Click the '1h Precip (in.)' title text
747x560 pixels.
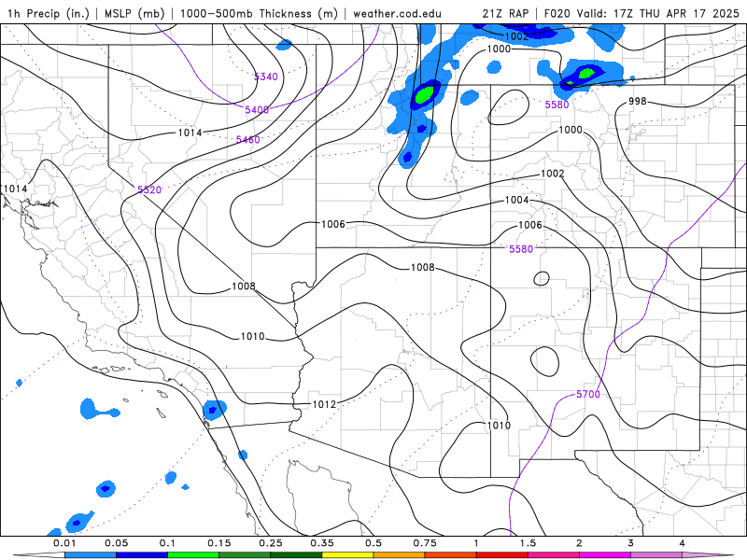point(49,13)
